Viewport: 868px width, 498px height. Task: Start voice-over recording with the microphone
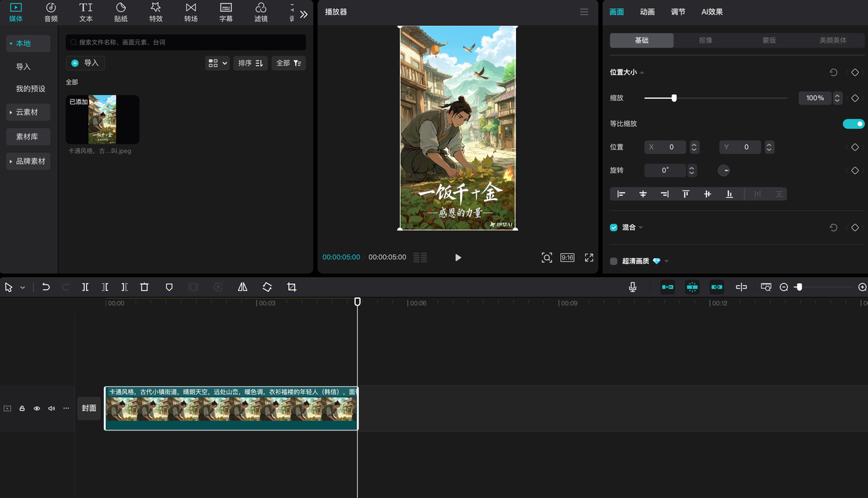pos(633,287)
